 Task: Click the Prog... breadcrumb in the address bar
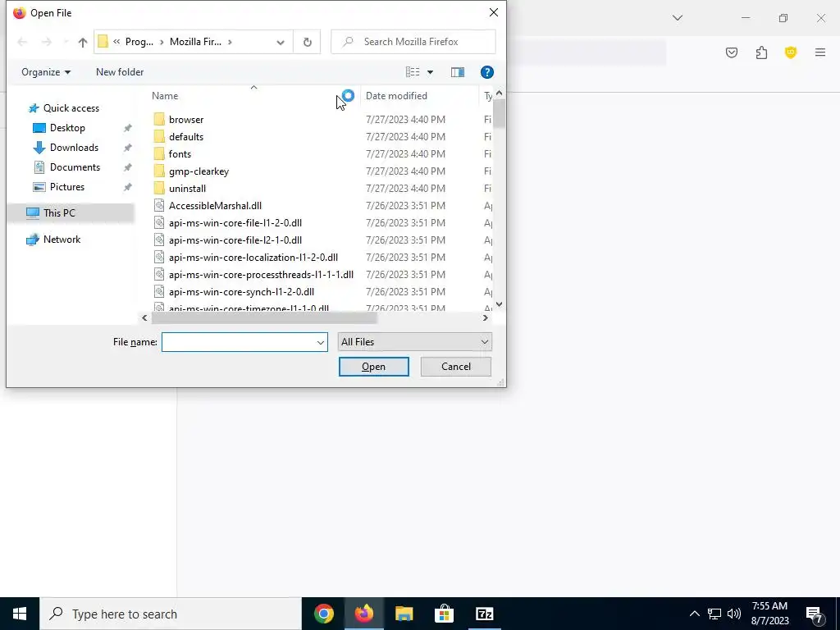pos(139,42)
